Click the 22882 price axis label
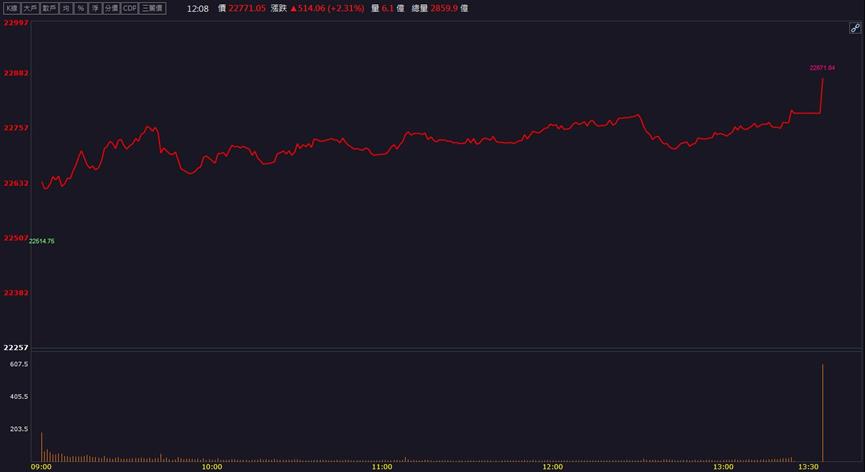Image resolution: width=865 pixels, height=472 pixels. pos(16,73)
